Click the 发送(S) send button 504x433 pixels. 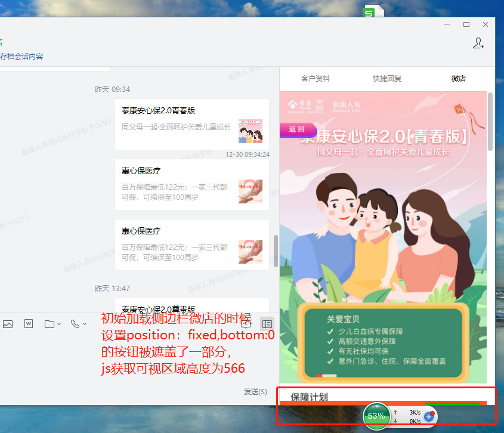(255, 391)
